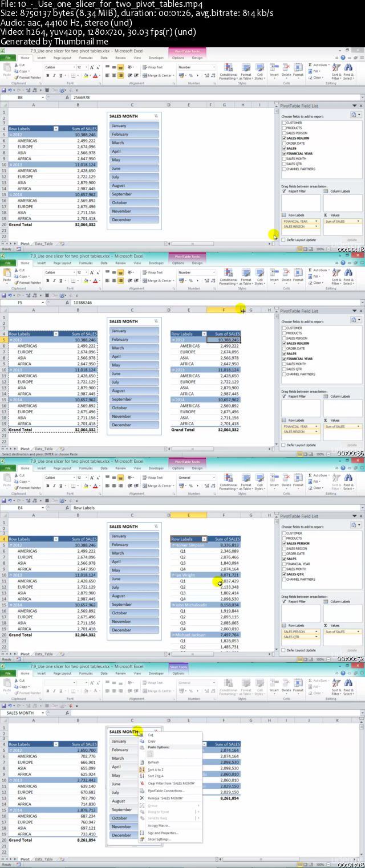Click the Italic icon in the second Excel frame
The height and width of the screenshot is (868, 365).
click(x=54, y=280)
